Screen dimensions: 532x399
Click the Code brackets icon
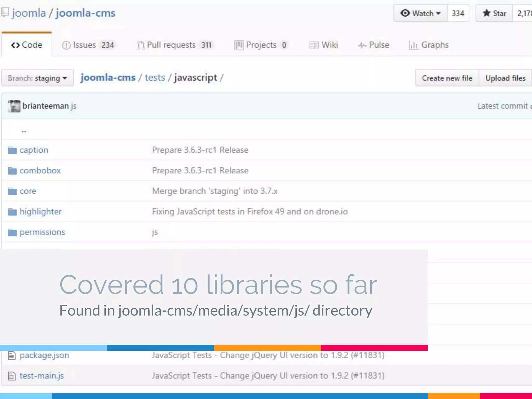[x=15, y=45]
